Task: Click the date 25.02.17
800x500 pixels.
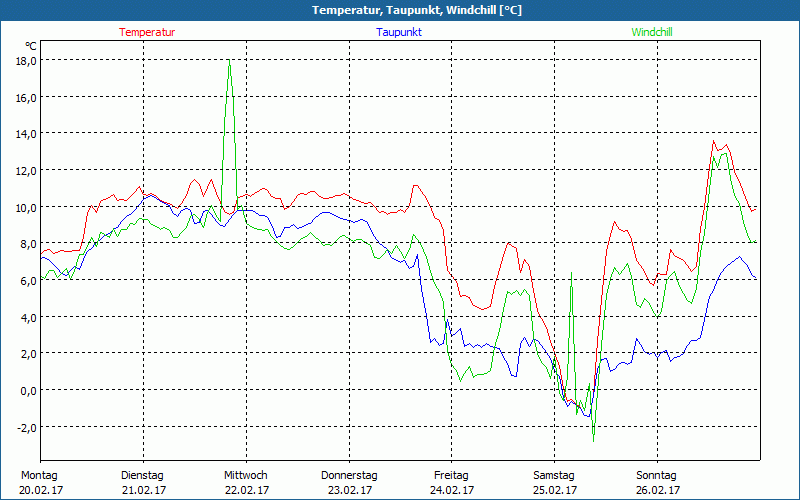Action: pos(555,490)
